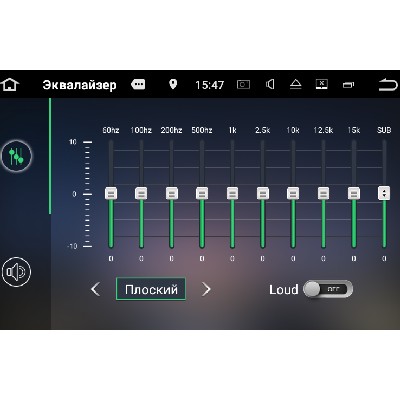
Task: Click the SUB column label
Action: [x=384, y=130]
